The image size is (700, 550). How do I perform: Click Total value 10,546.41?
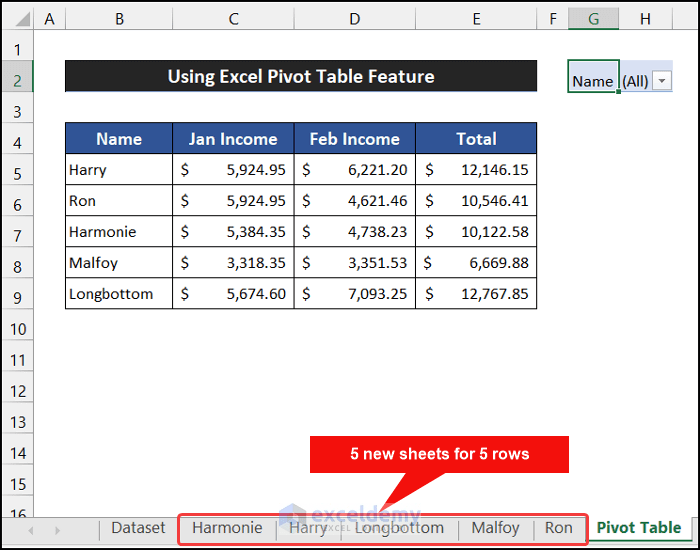tap(476, 200)
